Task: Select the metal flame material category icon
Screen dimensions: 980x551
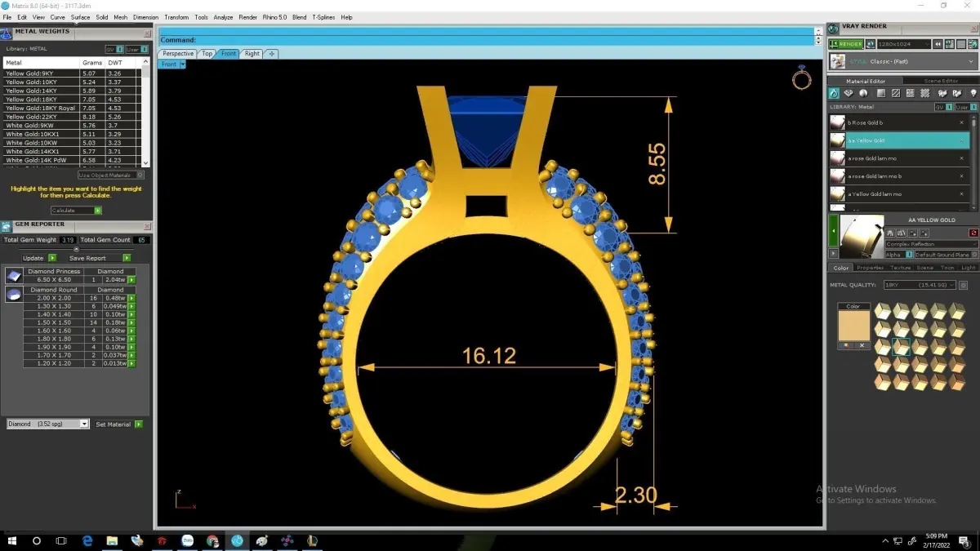Action: tap(835, 94)
